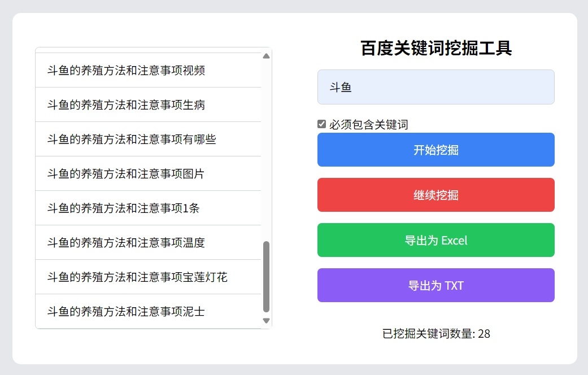
Task: Click the 开始挖掘 button
Action: 435,150
